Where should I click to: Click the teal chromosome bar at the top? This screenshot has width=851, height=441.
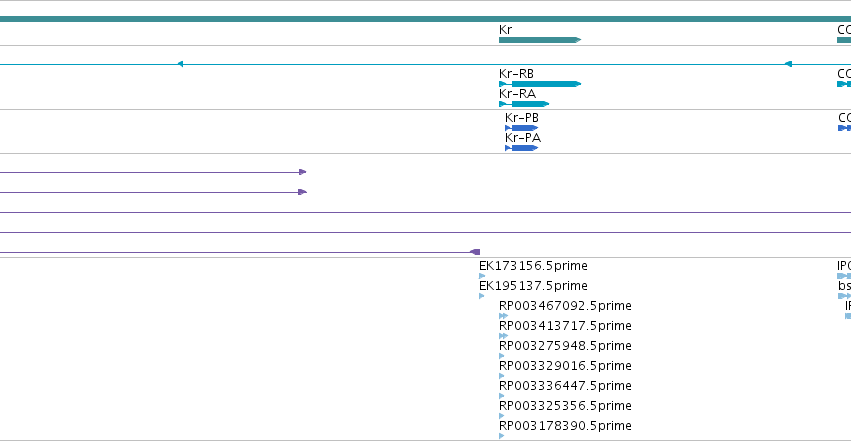click(426, 19)
